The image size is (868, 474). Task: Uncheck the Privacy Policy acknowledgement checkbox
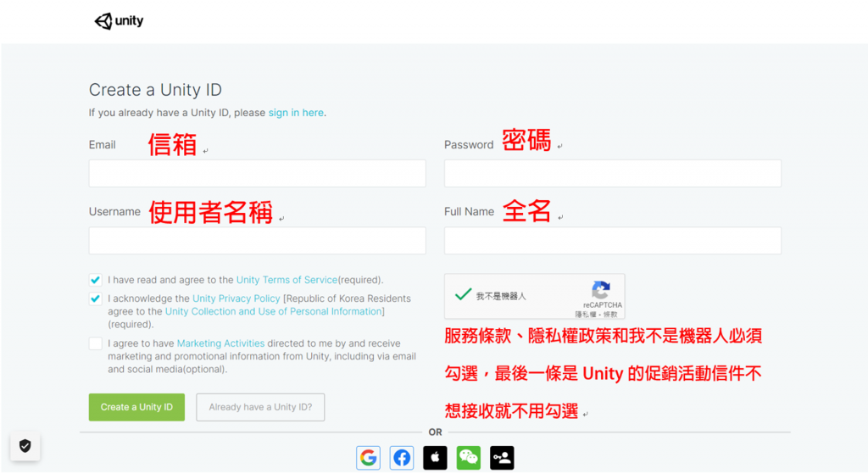click(x=95, y=298)
